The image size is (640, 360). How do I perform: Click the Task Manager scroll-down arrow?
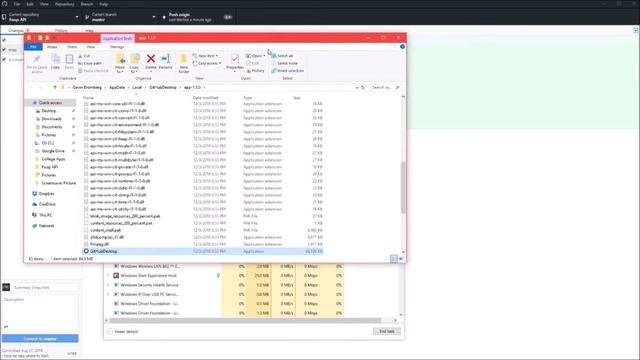pos(401,314)
